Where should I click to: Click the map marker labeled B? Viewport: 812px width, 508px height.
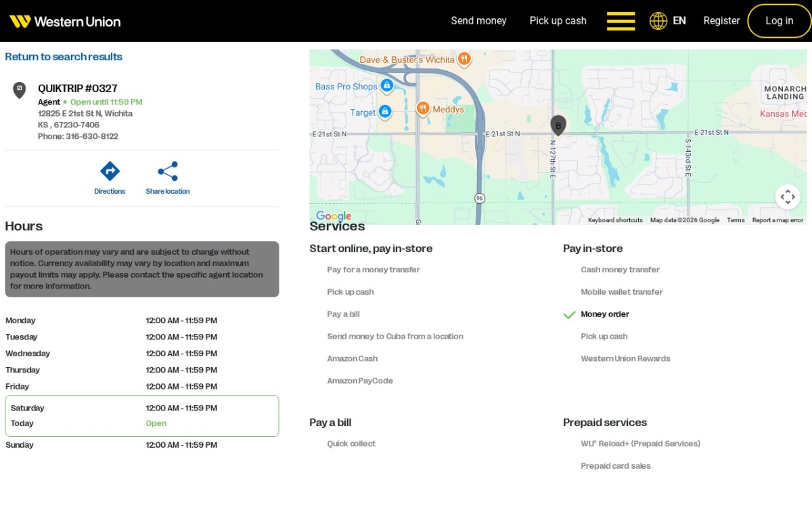point(558,125)
